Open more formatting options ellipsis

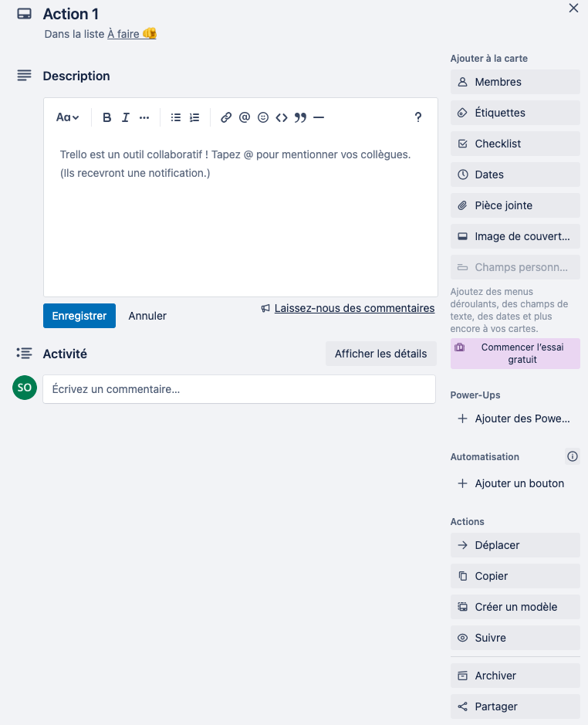coord(144,117)
